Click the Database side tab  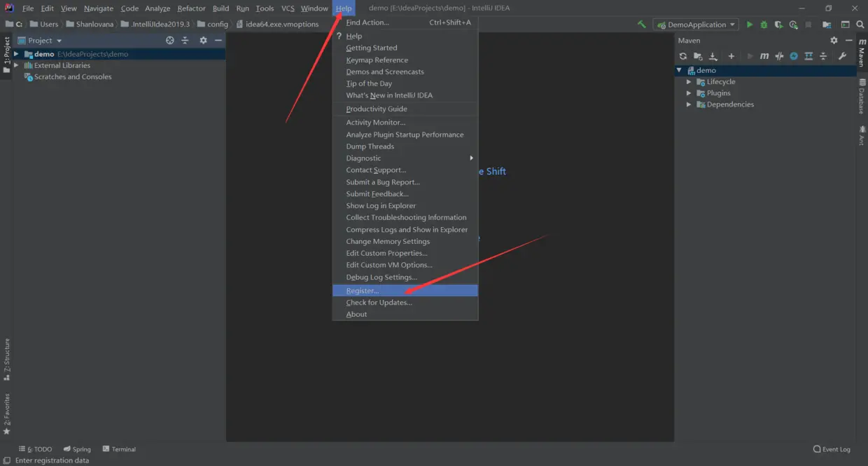tap(862, 96)
